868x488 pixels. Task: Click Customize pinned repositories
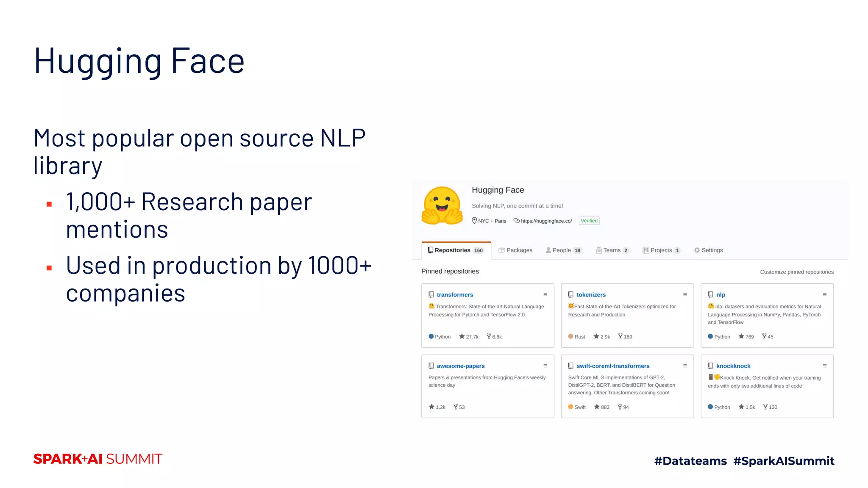point(797,272)
